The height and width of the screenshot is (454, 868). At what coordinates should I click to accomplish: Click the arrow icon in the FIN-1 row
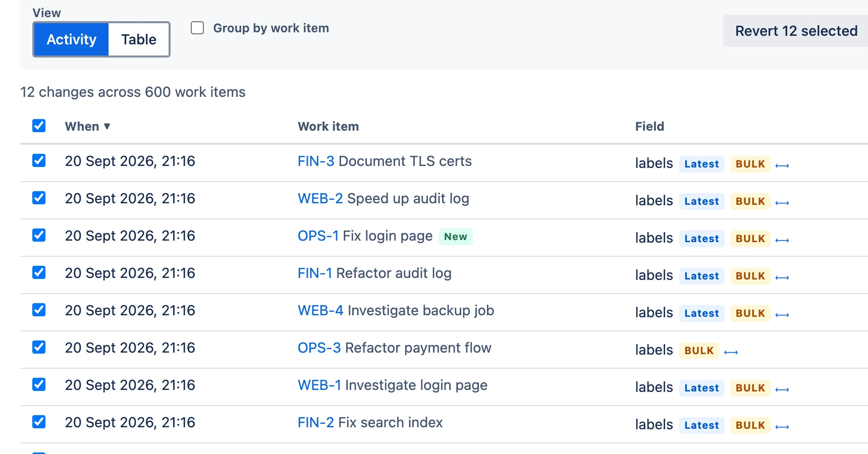(782, 277)
